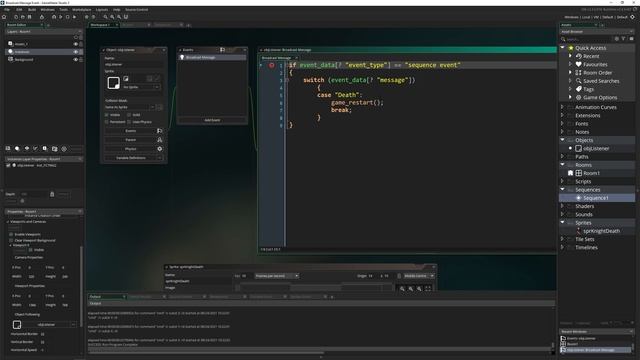Click the Parent button in the object editor
This screenshot has height=360, width=640.
131,140
